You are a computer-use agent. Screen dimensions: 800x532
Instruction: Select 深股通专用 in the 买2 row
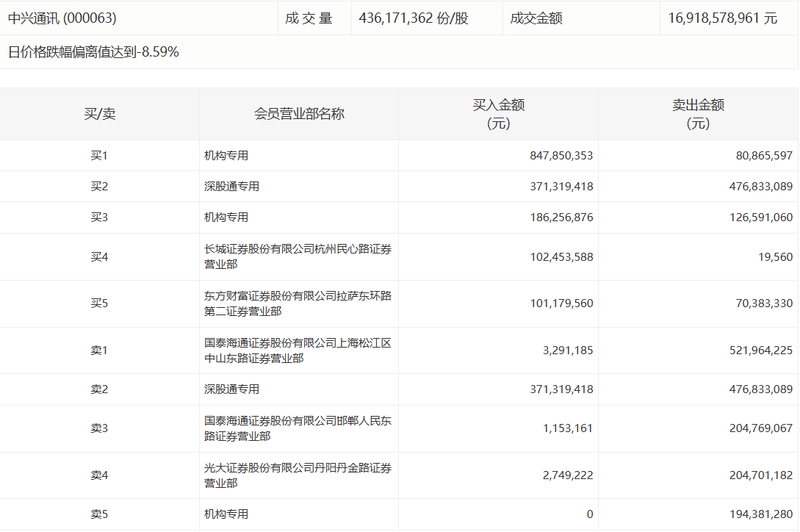(x=231, y=187)
